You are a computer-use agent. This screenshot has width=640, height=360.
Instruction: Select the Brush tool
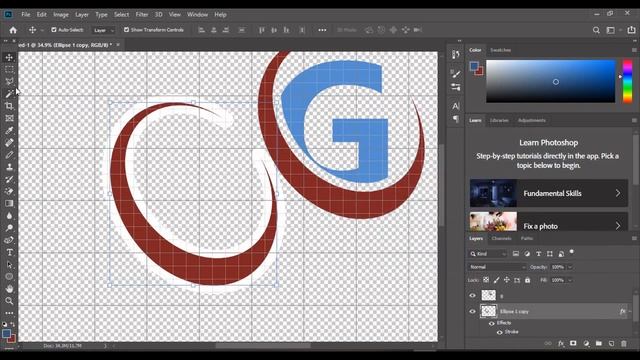(x=9, y=155)
